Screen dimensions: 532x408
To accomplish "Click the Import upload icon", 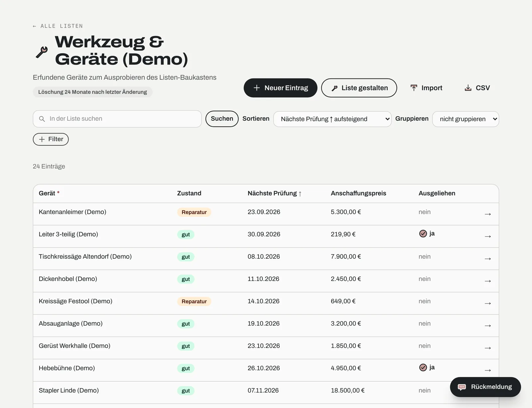I will (414, 88).
